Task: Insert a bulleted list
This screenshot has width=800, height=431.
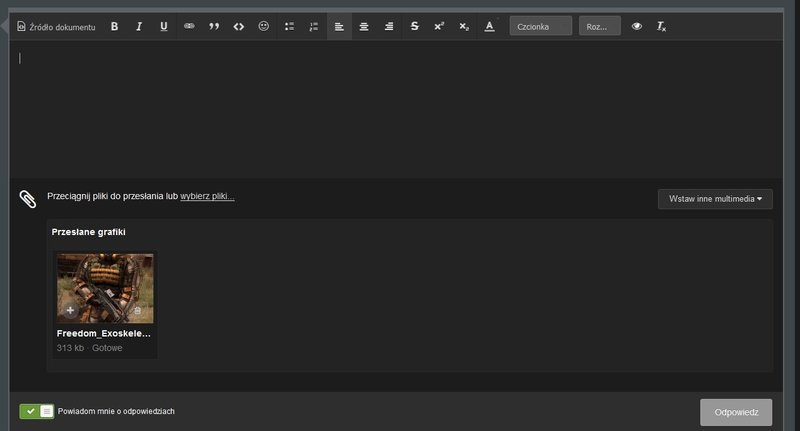Action: point(289,27)
